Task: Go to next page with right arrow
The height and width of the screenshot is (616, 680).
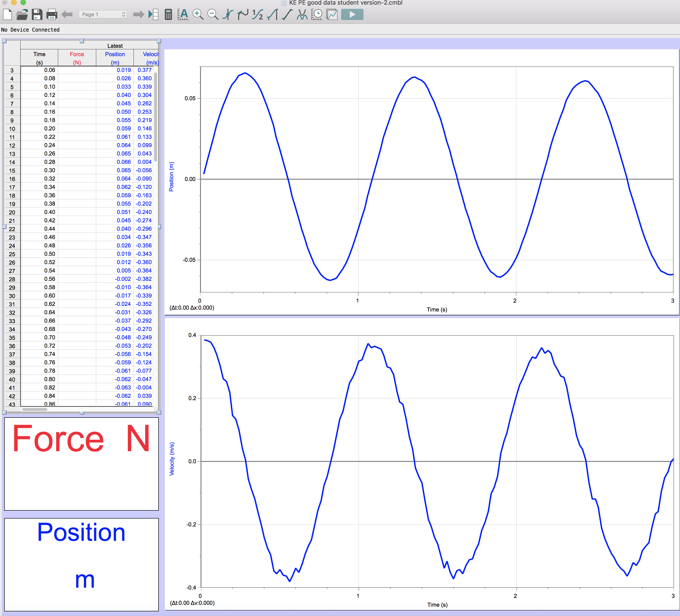Action: coord(138,14)
